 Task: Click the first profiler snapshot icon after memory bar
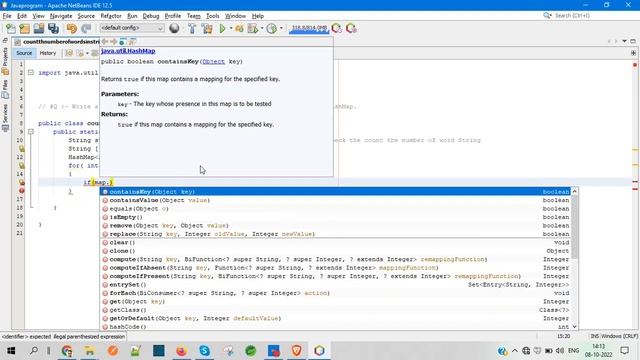tap(337, 29)
